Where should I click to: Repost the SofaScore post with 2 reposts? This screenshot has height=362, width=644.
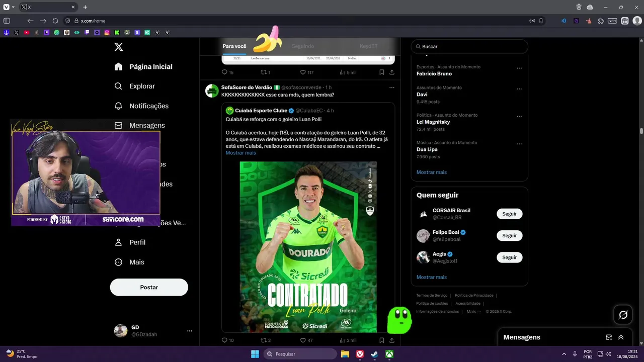click(266, 340)
